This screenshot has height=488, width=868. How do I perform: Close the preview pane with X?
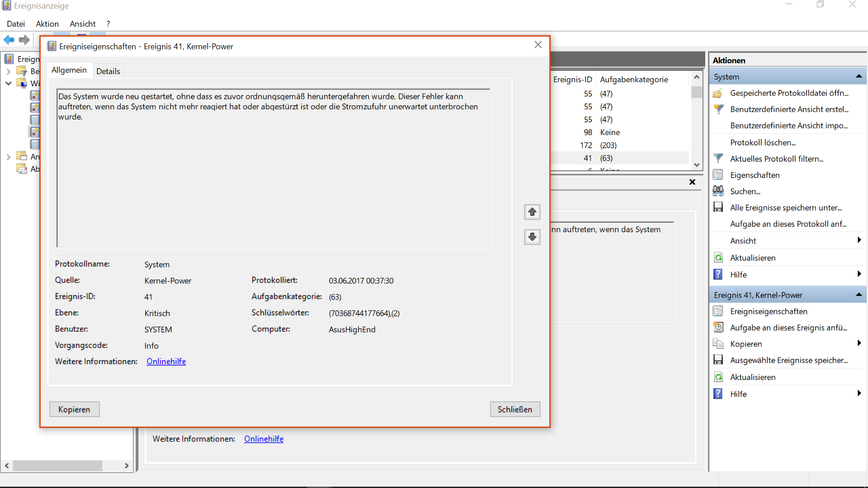(x=692, y=182)
